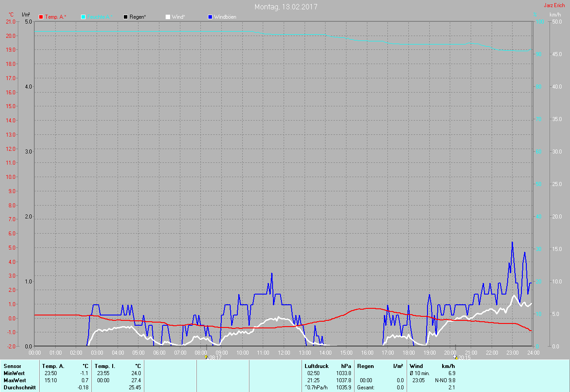The height and width of the screenshot is (392, 570).
Task: Click the black Regen legend swatch
Action: coord(126,17)
